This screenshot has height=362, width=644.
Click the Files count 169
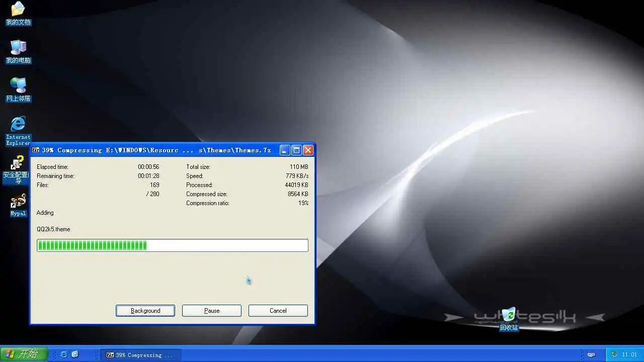[x=154, y=185]
